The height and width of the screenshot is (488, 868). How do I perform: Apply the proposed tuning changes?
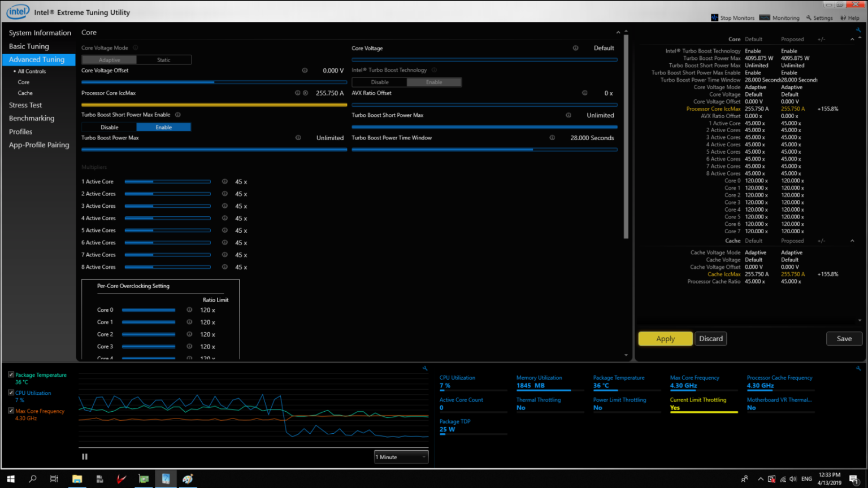click(665, 338)
